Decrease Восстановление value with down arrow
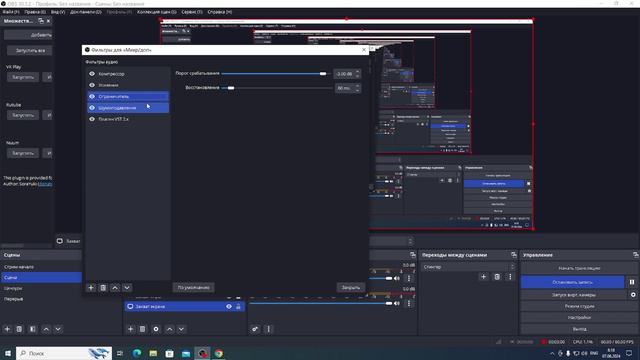The height and width of the screenshot is (360, 640). [x=358, y=90]
